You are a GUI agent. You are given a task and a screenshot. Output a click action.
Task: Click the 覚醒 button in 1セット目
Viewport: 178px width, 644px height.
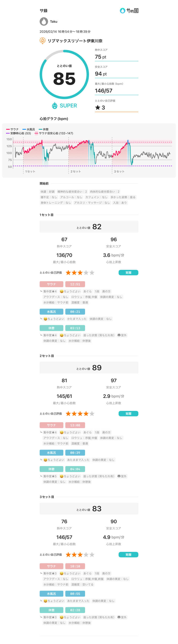(x=128, y=273)
